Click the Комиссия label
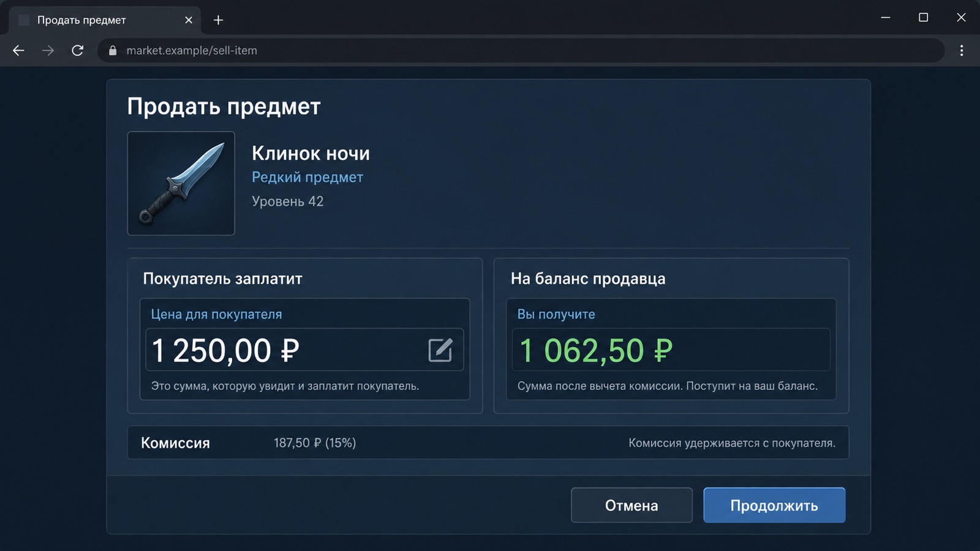Viewport: 980px width, 551px height. [x=175, y=443]
